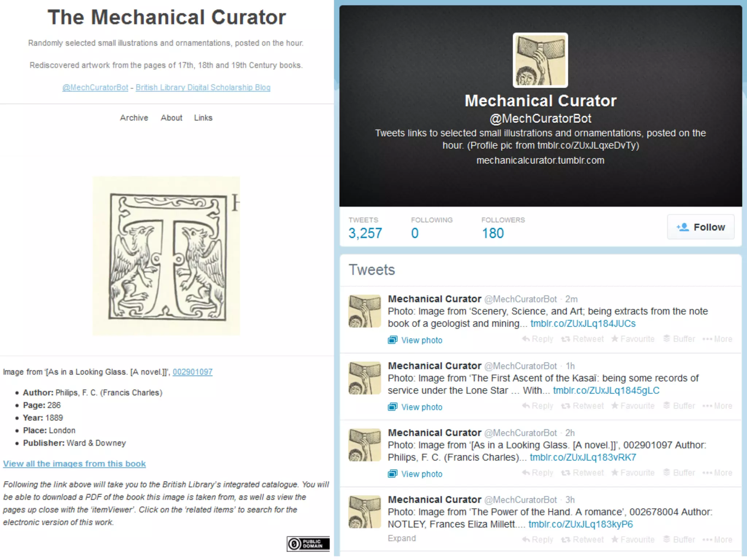
Task: Open the About page link
Action: (171, 118)
